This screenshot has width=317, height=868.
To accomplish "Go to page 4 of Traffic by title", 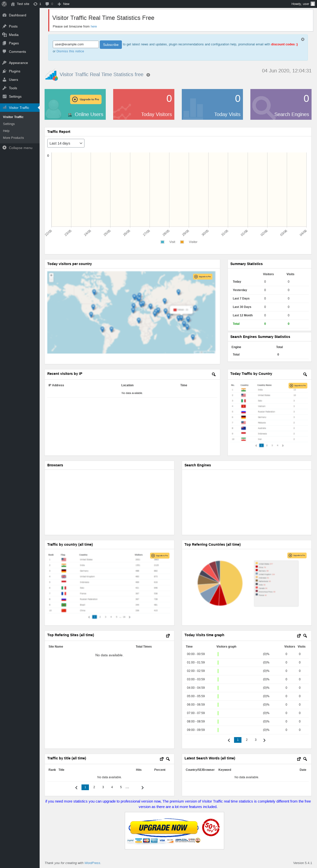I will coord(112,787).
